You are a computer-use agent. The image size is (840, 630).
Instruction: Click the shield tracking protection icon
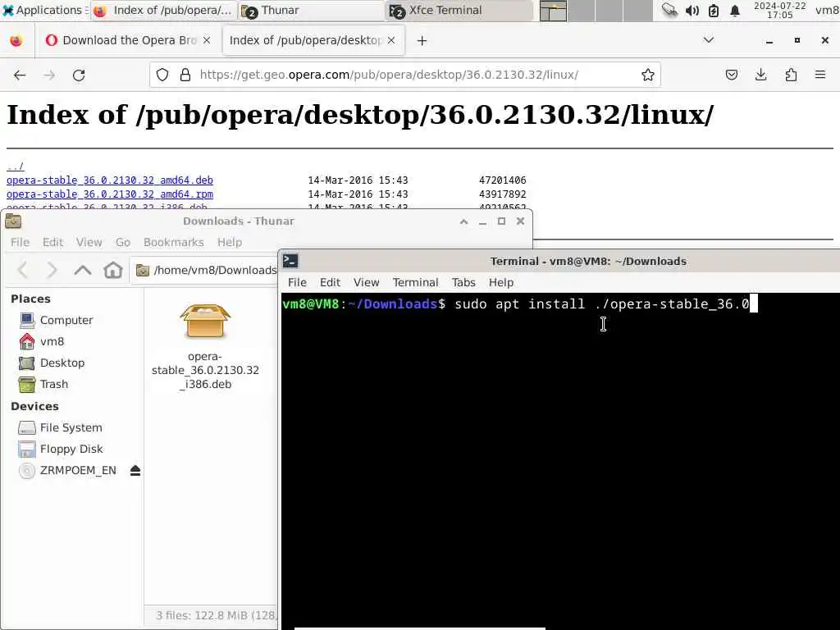[x=162, y=75]
